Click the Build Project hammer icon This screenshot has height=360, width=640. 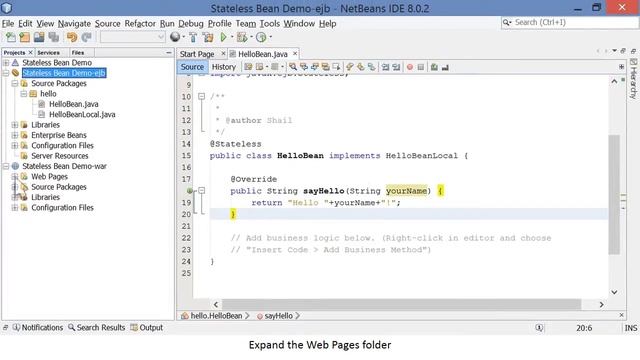(x=193, y=38)
